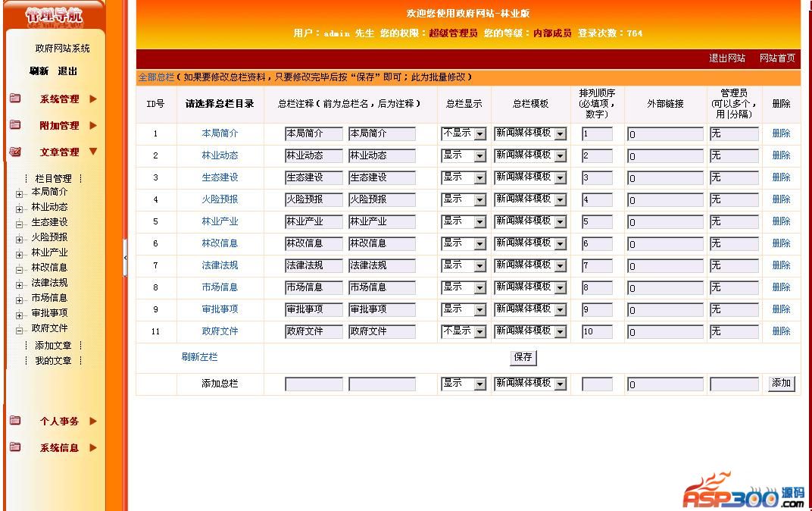Open the 总栏模板 dropdown for 生态建设
This screenshot has height=511, width=812.
530,177
